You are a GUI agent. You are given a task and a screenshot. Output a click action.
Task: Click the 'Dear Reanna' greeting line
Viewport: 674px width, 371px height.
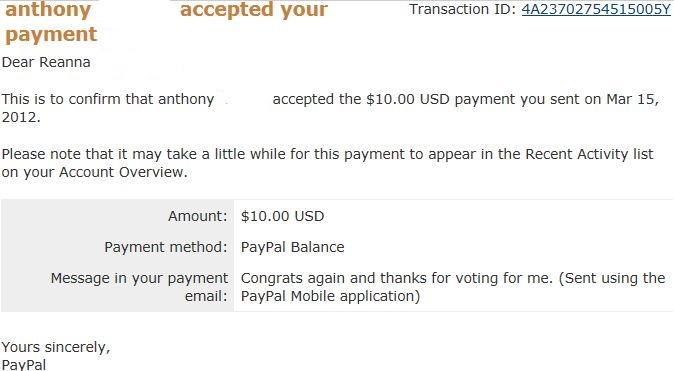(x=46, y=62)
